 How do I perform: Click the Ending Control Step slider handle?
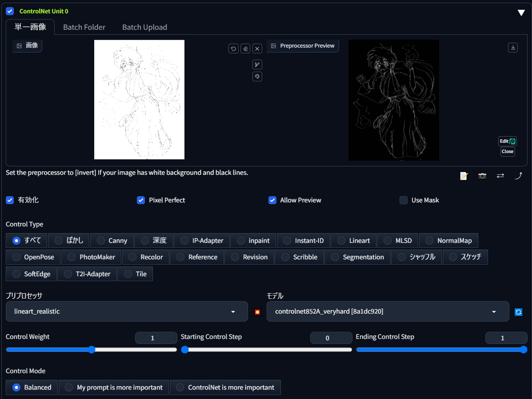click(x=524, y=350)
